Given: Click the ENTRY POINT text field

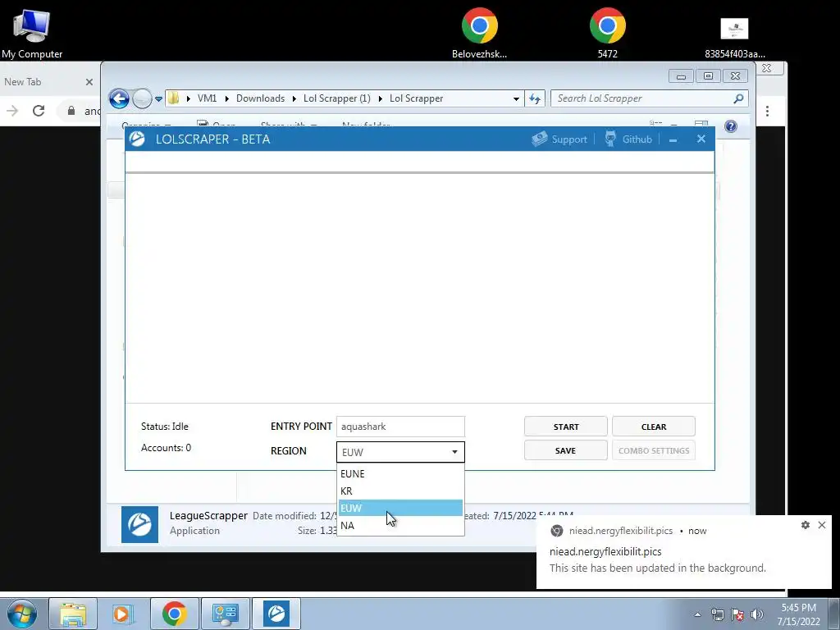Looking at the screenshot, I should [x=400, y=427].
